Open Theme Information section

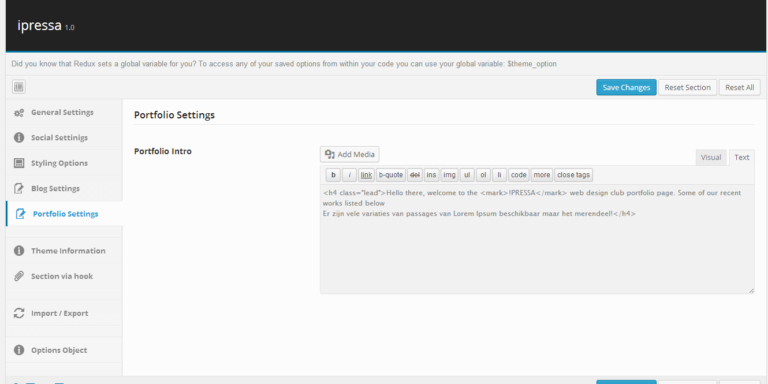pyautogui.click(x=64, y=251)
